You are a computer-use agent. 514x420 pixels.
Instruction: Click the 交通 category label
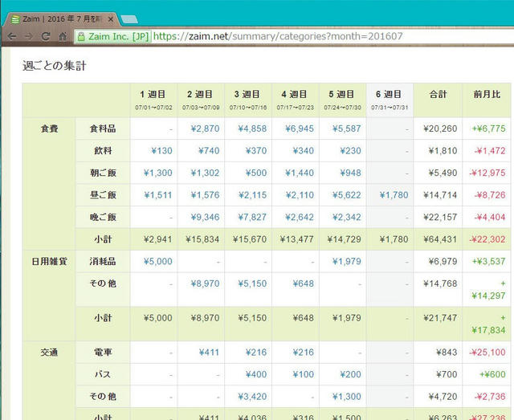[49, 353]
